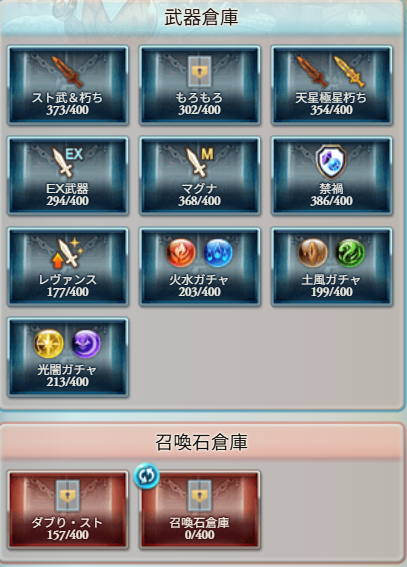Viewport: 407px width, 567px height.
Task: Click the rusted sword icon on スト武&朽ち
Action: [67, 72]
